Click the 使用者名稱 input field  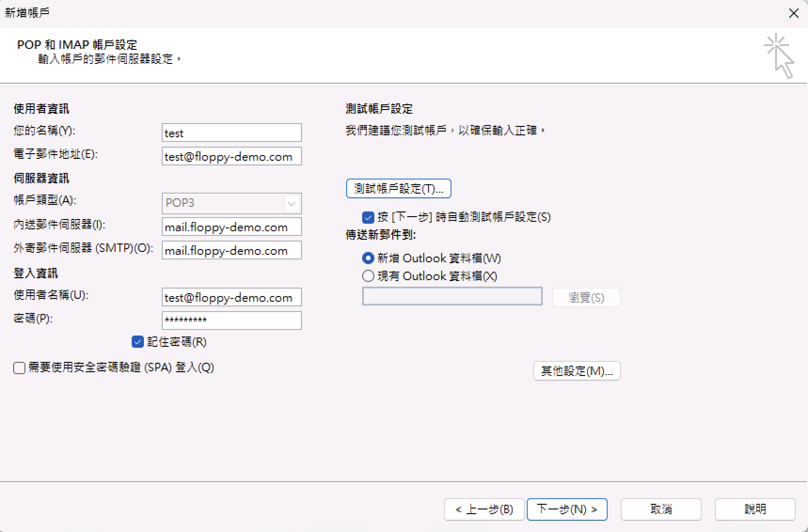click(x=231, y=297)
